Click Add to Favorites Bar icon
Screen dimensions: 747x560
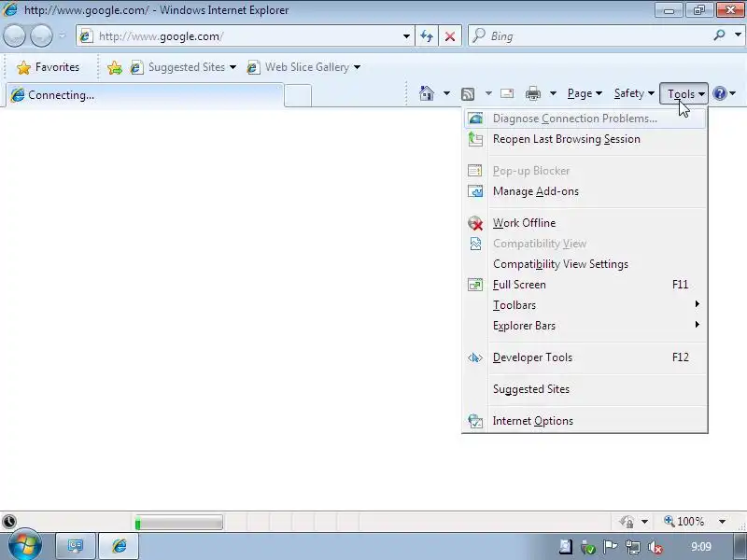(x=114, y=67)
